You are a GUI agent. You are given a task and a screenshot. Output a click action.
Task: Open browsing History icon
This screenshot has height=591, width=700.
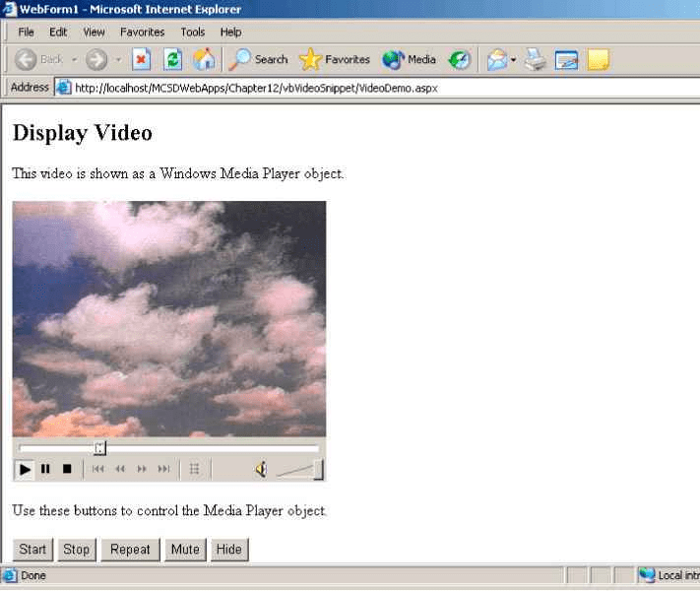click(x=460, y=59)
